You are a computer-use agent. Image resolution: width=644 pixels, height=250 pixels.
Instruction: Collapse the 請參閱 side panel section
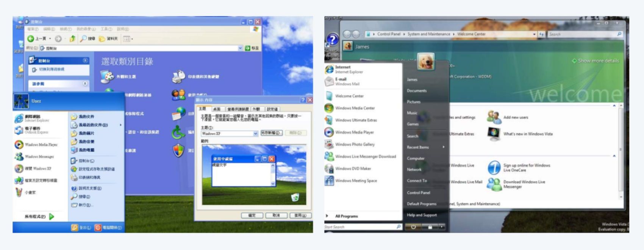[x=85, y=84]
